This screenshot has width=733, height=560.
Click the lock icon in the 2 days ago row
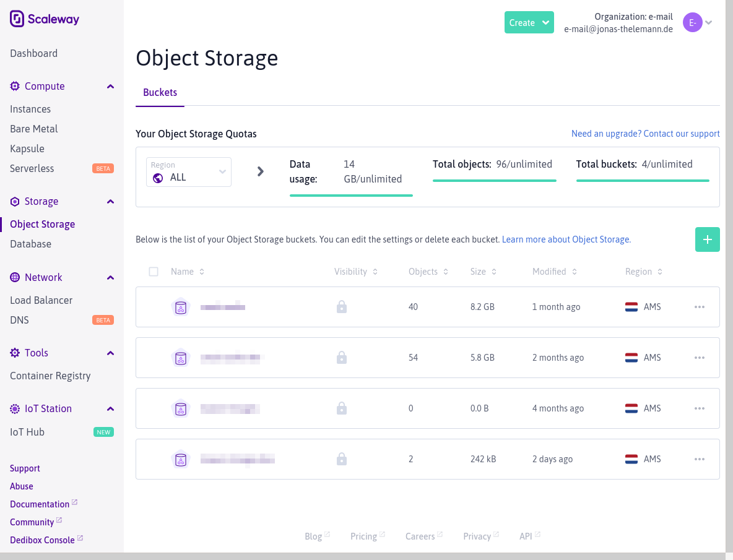coord(342,459)
